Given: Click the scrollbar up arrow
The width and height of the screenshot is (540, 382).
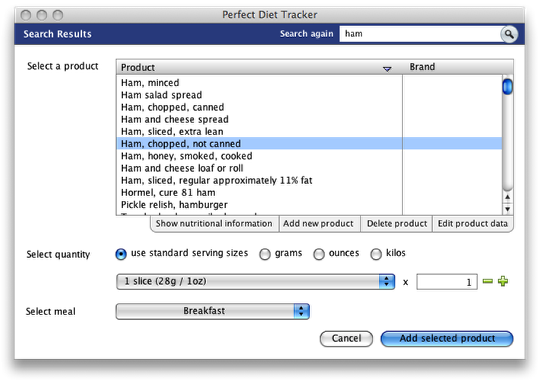Looking at the screenshot, I should pos(507,197).
